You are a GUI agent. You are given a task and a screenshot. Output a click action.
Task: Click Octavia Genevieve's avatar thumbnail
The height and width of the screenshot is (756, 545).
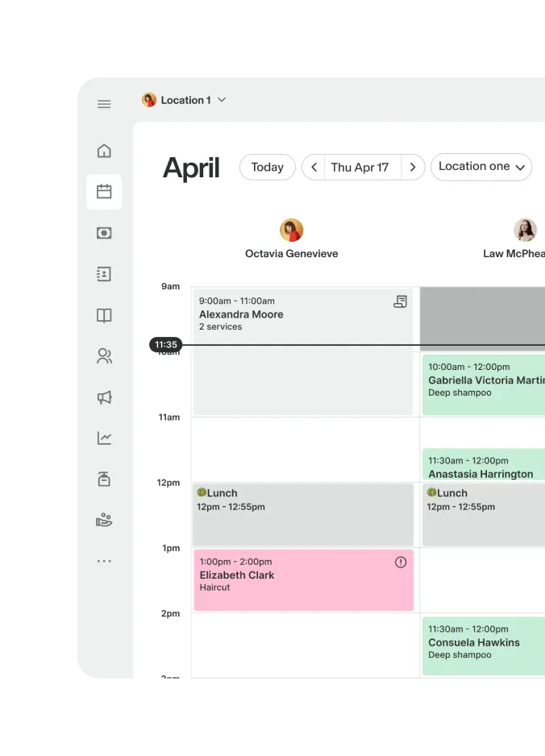291,229
